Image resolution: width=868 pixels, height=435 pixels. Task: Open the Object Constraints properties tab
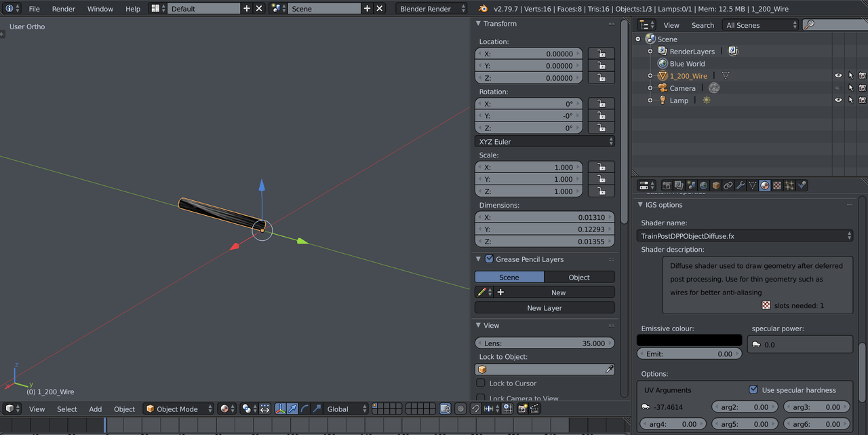tap(728, 185)
